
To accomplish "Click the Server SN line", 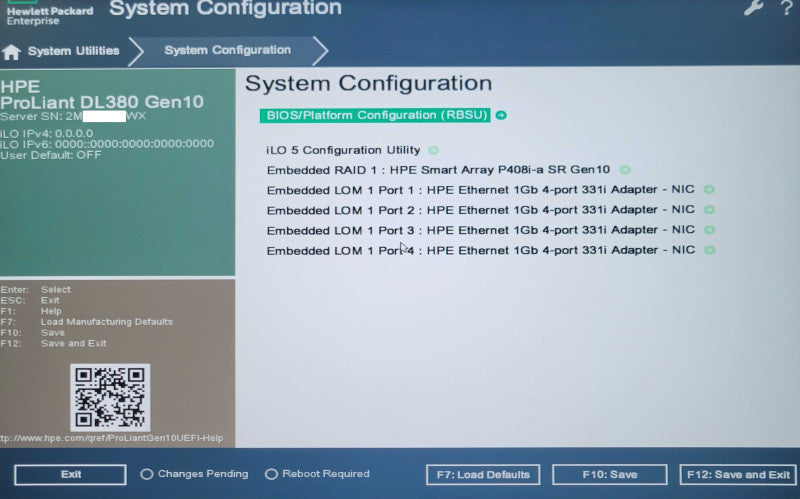I will [x=73, y=116].
